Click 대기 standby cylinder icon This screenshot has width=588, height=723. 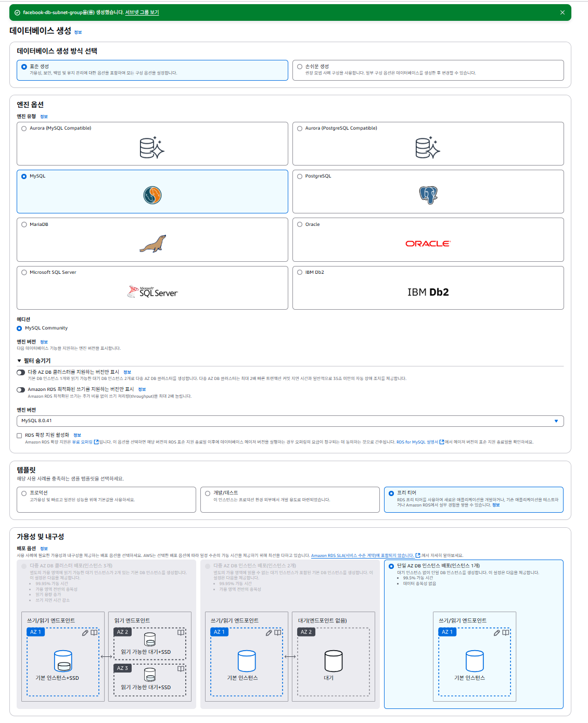pos(334,661)
